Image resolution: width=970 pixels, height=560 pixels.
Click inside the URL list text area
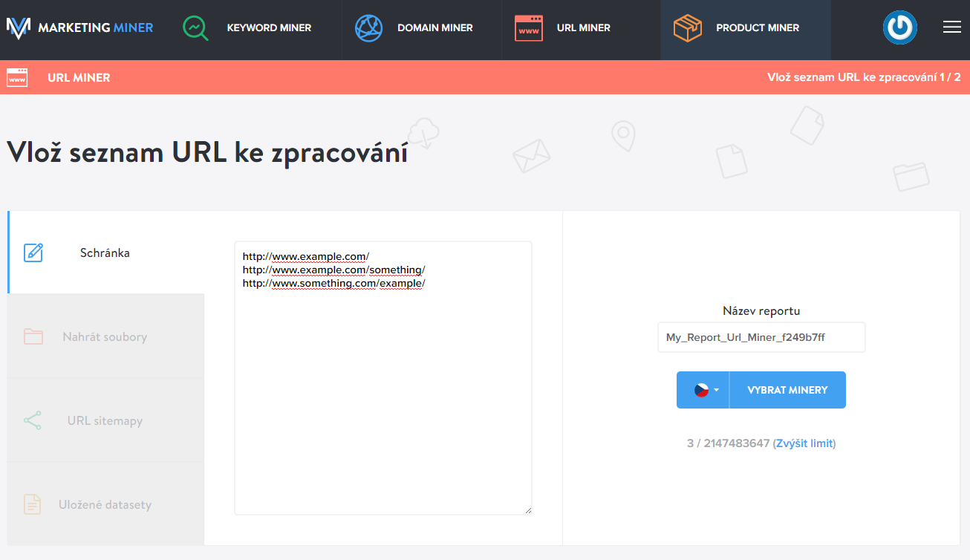pyautogui.click(x=383, y=378)
